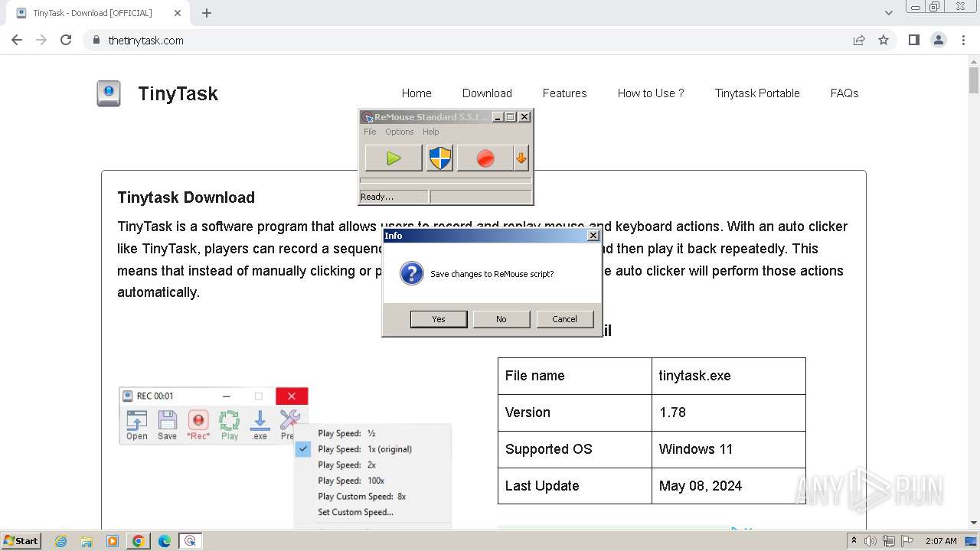Click the scrollbar down arrow
Image resolution: width=980 pixels, height=551 pixels.
(x=974, y=523)
